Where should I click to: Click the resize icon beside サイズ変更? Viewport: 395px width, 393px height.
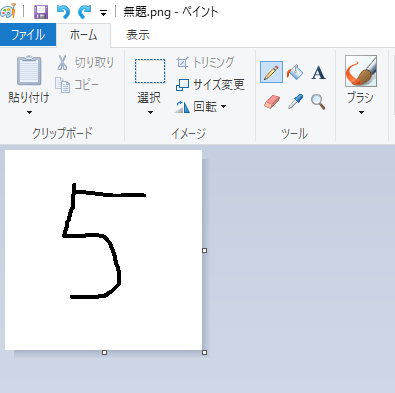(182, 85)
